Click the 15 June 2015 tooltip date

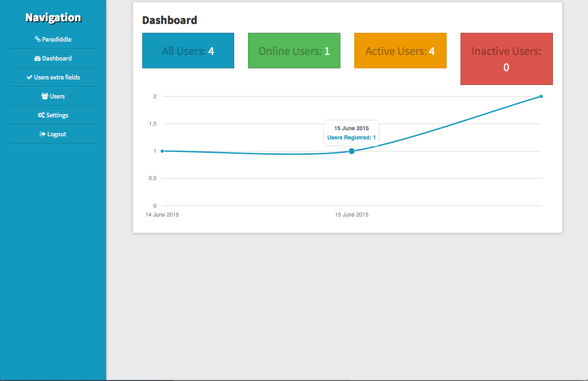pos(352,128)
